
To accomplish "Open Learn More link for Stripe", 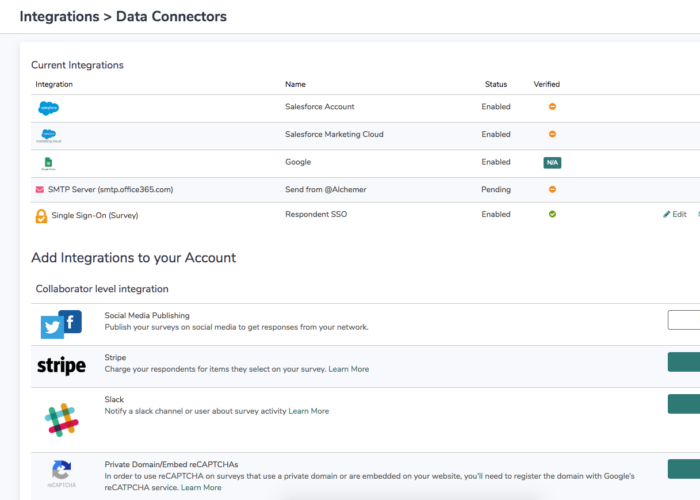I will coord(349,369).
